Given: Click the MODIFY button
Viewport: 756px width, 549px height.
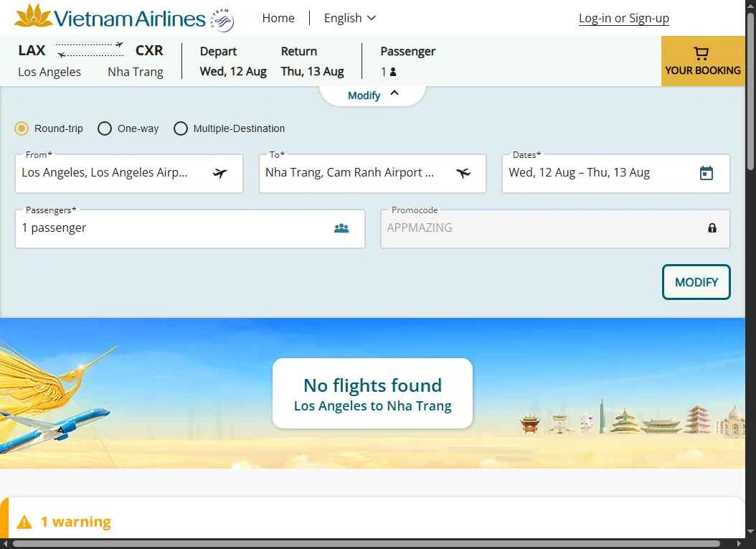Looking at the screenshot, I should (x=696, y=282).
